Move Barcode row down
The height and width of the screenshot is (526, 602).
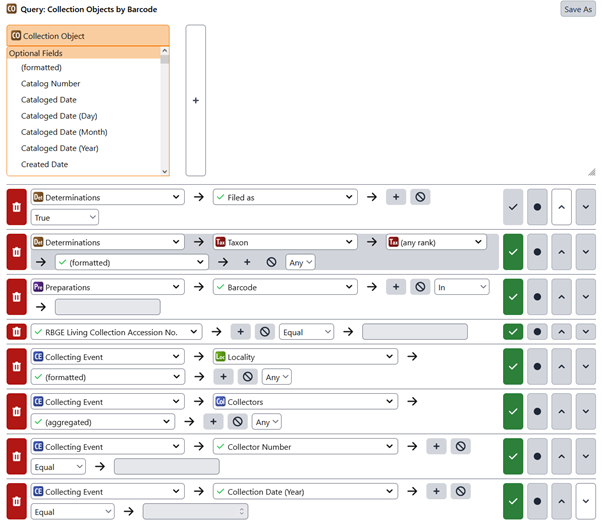[x=585, y=297]
